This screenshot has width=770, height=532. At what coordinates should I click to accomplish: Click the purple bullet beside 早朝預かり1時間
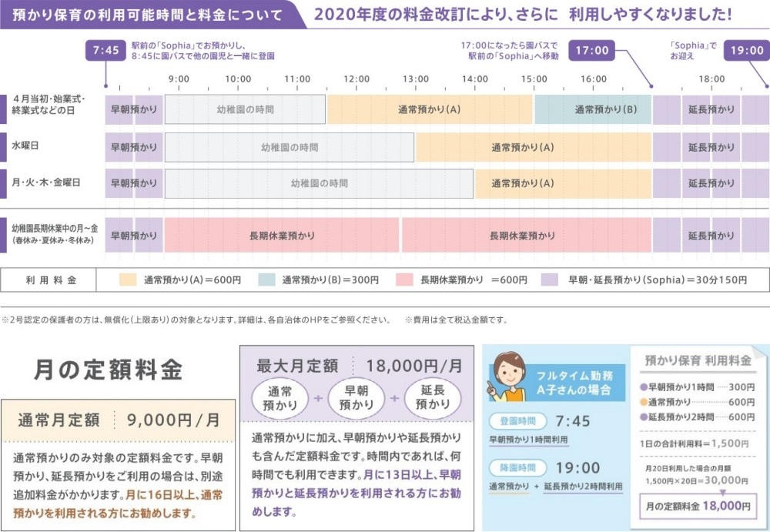tap(643, 387)
